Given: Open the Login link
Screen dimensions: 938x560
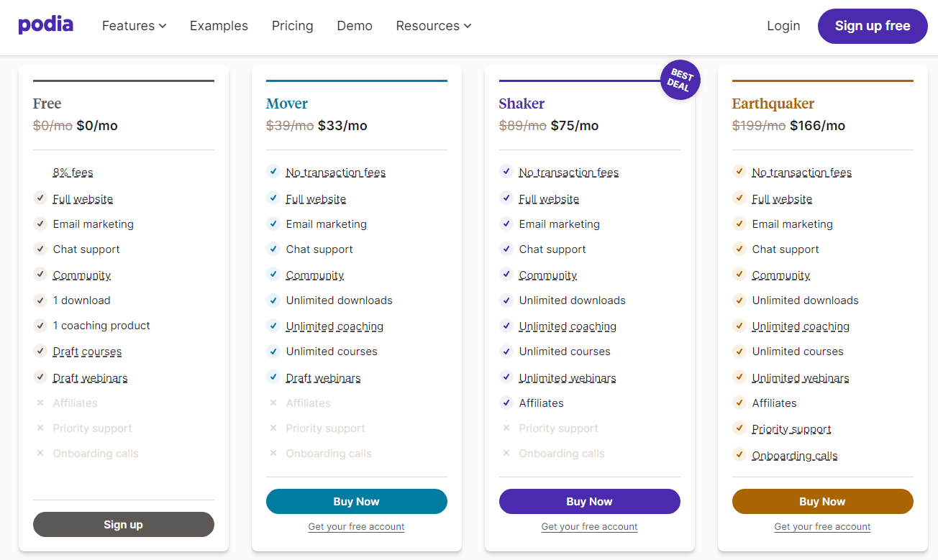Looking at the screenshot, I should tap(783, 26).
